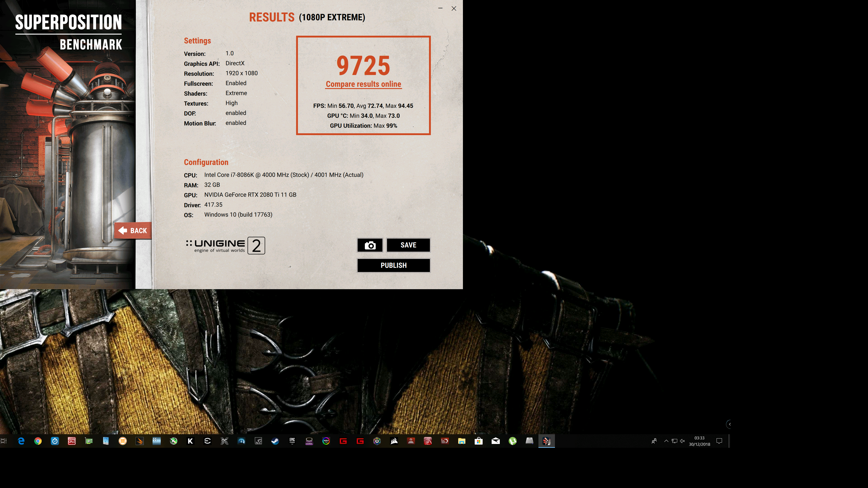The height and width of the screenshot is (488, 868).
Task: Open the clock showing 03:33
Action: 699,441
